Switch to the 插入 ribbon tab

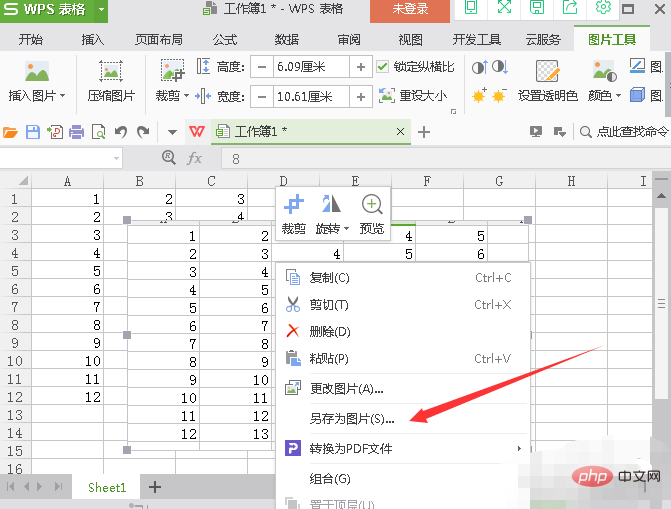point(93,40)
